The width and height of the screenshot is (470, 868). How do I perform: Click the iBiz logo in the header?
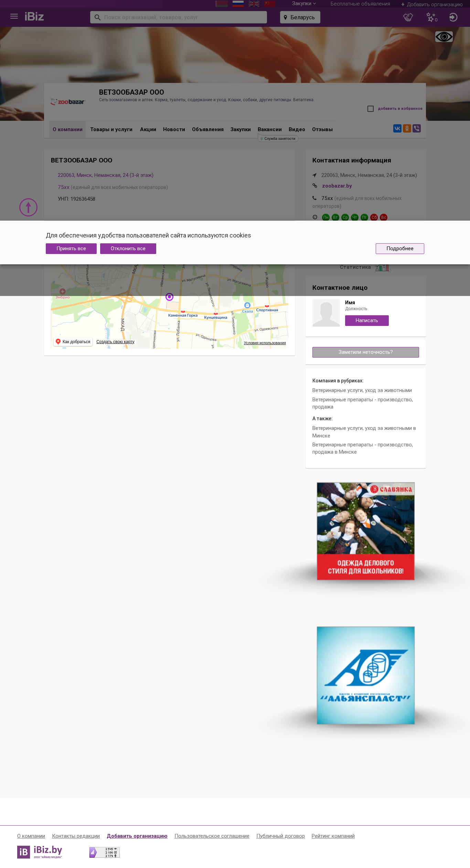[34, 17]
